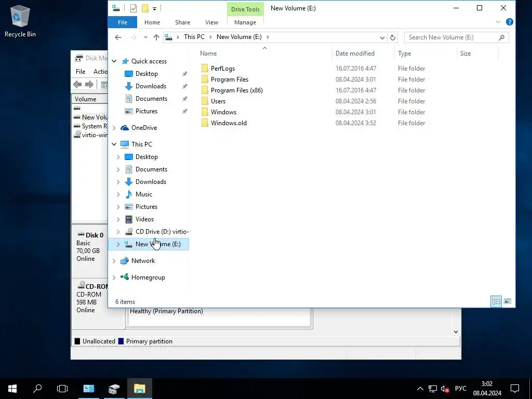Image resolution: width=532 pixels, height=399 pixels.
Task: Click Back arrow in Disk Management toolbar
Action: (x=77, y=85)
